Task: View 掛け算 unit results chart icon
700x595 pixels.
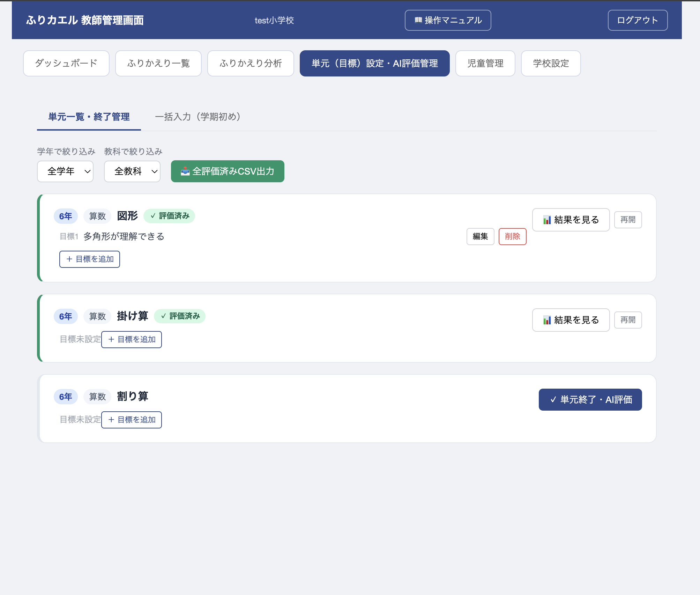Action: [547, 320]
